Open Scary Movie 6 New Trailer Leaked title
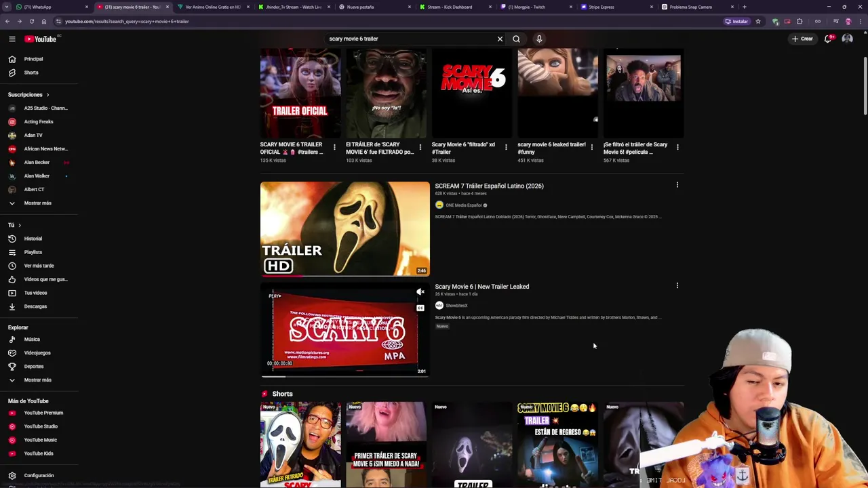 [481, 287]
